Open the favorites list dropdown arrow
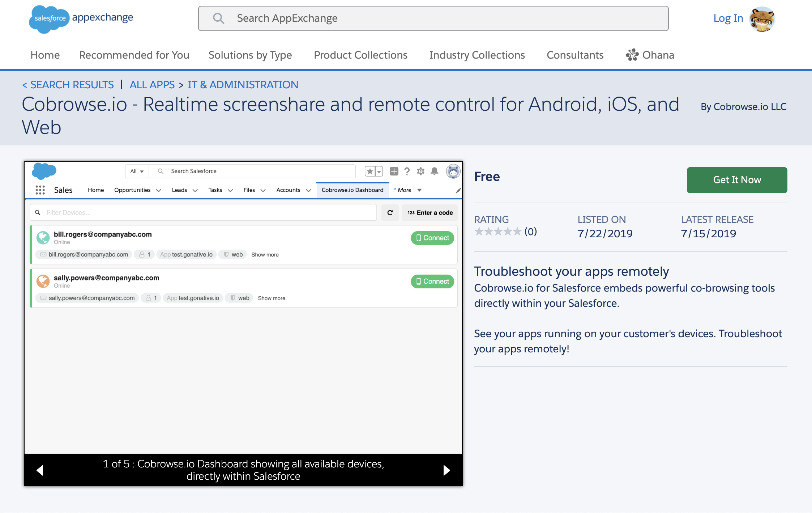This screenshot has height=513, width=812. click(x=379, y=171)
